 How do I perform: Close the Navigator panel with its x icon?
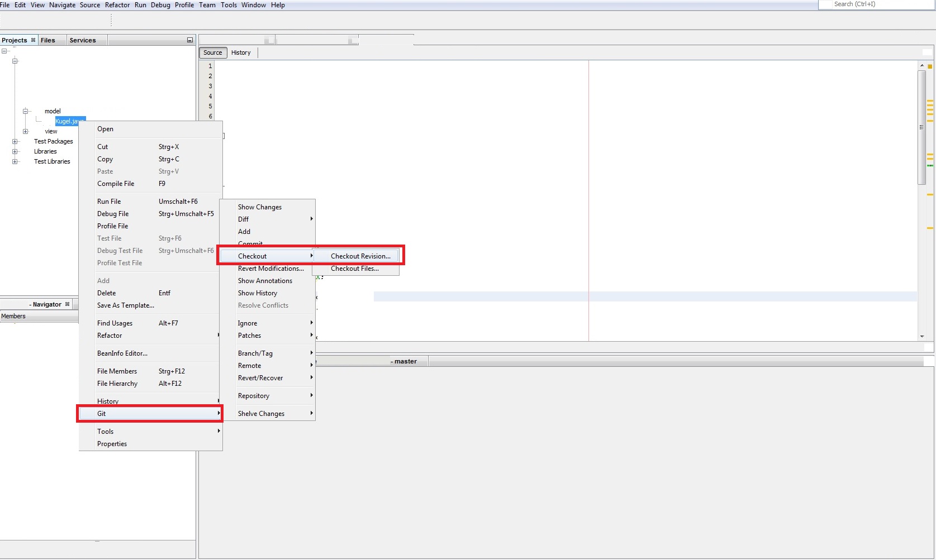[67, 304]
